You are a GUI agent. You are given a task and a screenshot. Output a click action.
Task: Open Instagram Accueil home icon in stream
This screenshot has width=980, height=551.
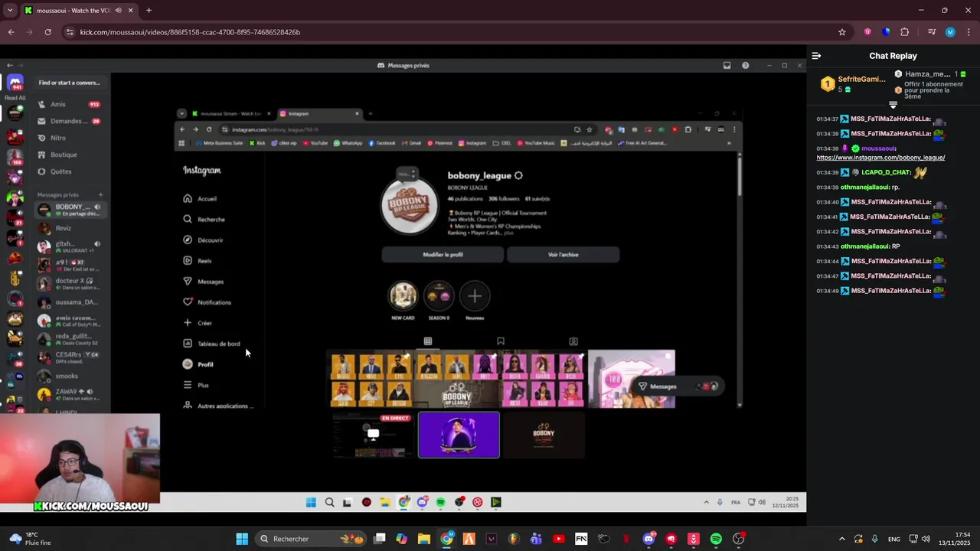click(188, 198)
